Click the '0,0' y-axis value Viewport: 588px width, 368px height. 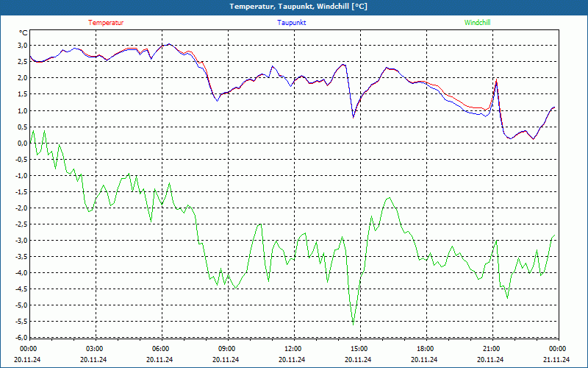click(x=23, y=143)
